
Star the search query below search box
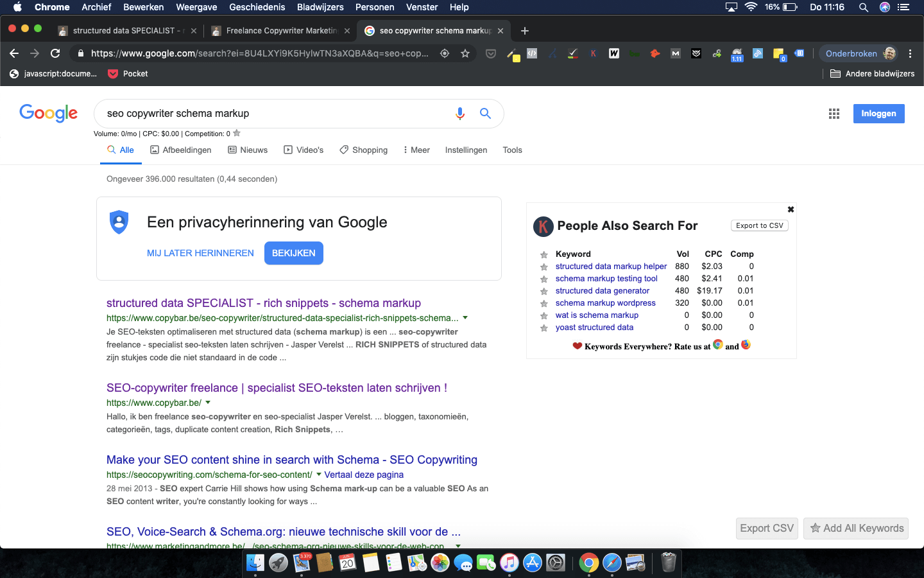[x=237, y=133]
